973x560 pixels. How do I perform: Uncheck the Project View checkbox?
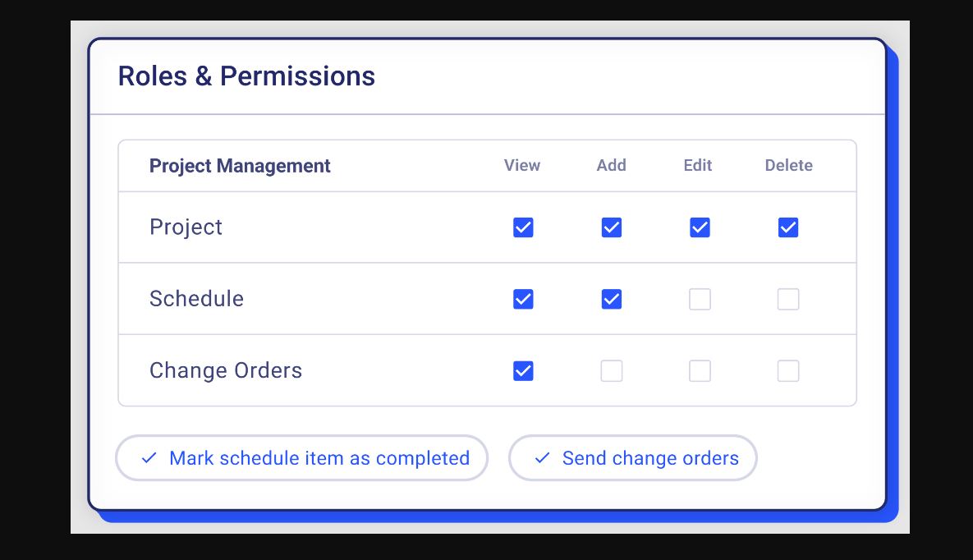(523, 227)
